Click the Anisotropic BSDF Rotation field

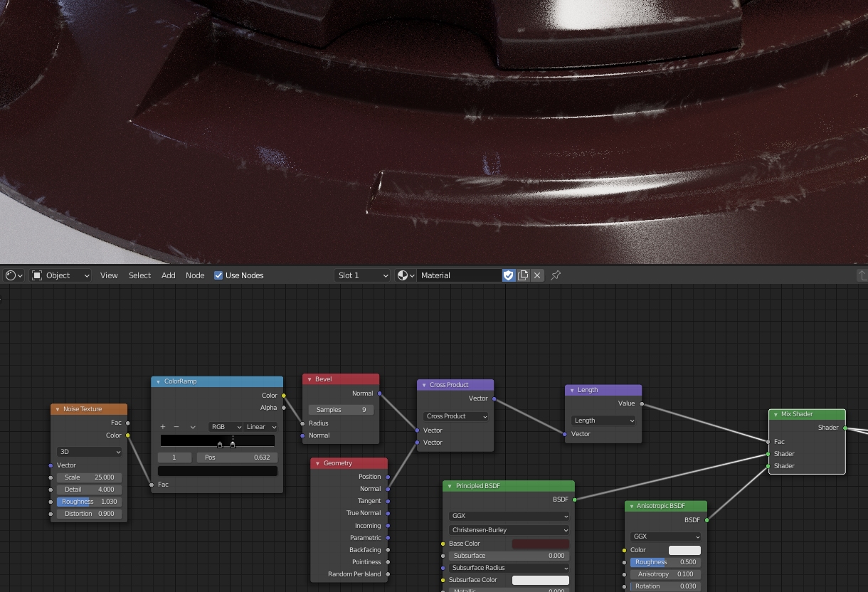click(x=666, y=586)
